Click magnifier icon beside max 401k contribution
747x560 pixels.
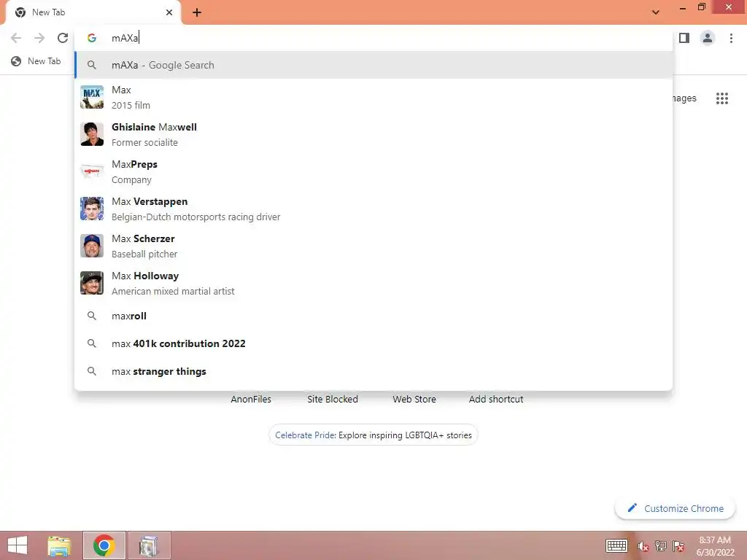pyautogui.click(x=92, y=344)
